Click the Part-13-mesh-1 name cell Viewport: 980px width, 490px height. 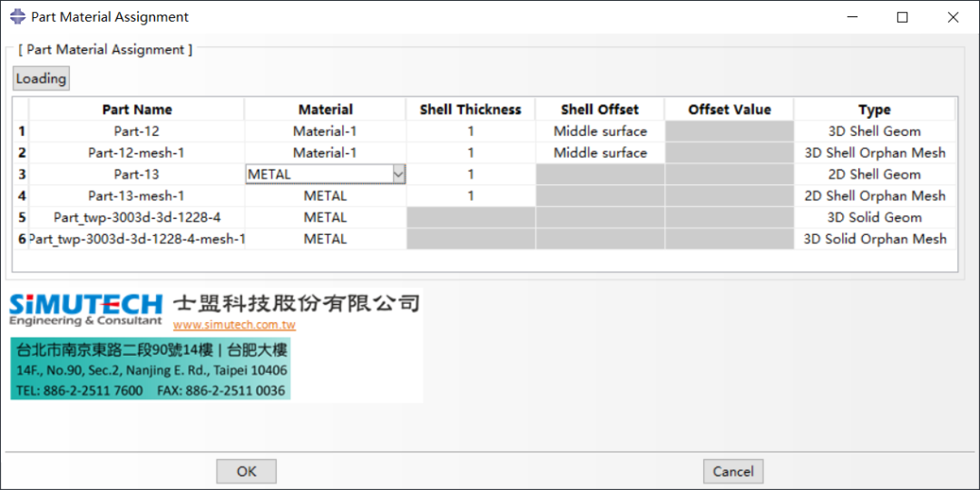tap(137, 196)
